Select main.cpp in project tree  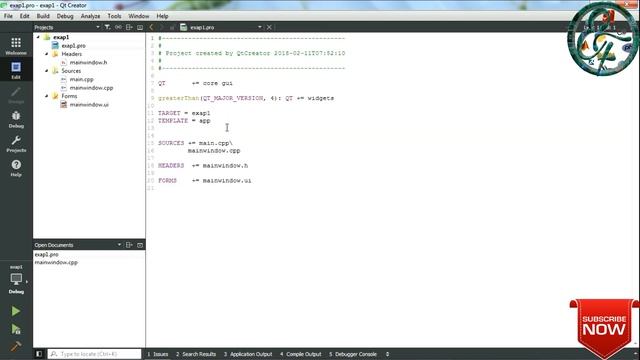(81, 79)
